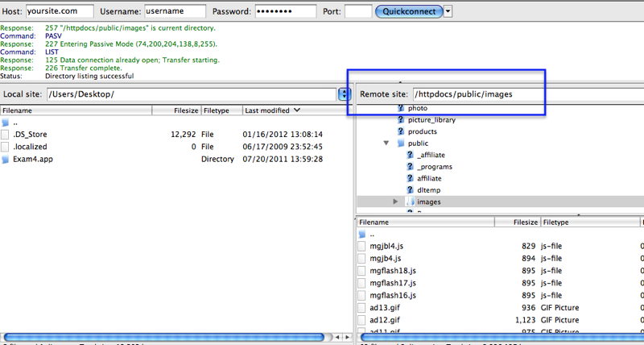Sort remote files by Filesize column

517,222
